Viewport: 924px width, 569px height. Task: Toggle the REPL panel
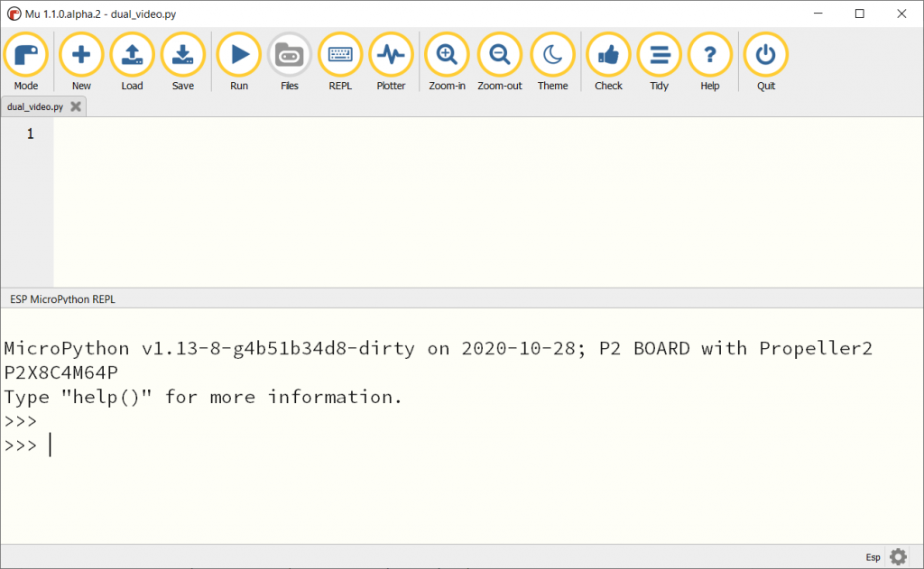click(340, 55)
